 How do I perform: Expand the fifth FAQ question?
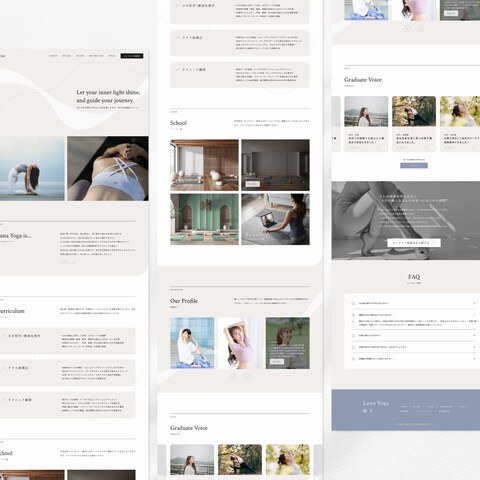point(414,359)
